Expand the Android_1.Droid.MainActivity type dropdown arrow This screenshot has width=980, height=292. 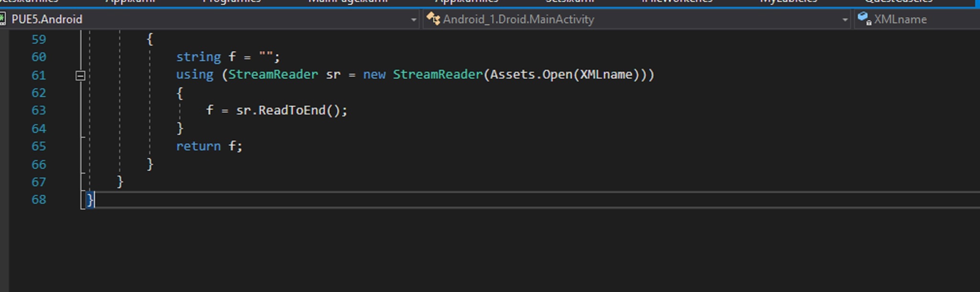click(x=845, y=20)
